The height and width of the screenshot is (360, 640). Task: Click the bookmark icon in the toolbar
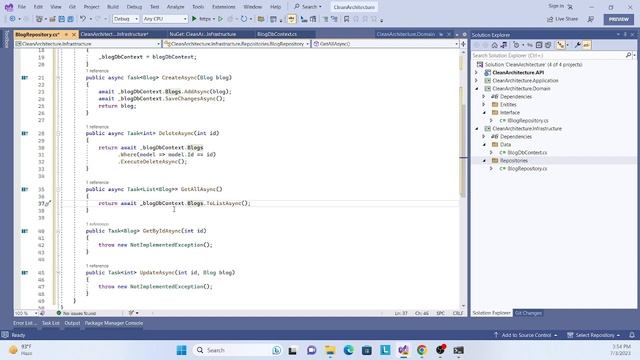tap(346, 19)
